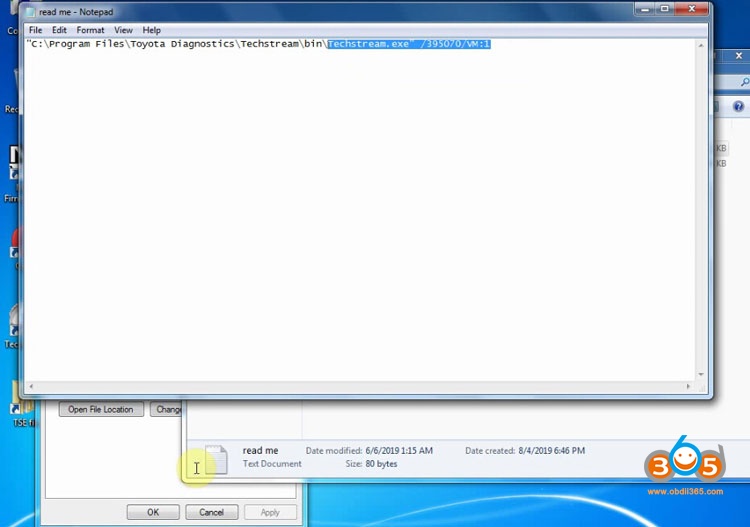Screen dimensions: 750x527
Task: Close the Explorer window behind Notepad
Action: (739, 56)
